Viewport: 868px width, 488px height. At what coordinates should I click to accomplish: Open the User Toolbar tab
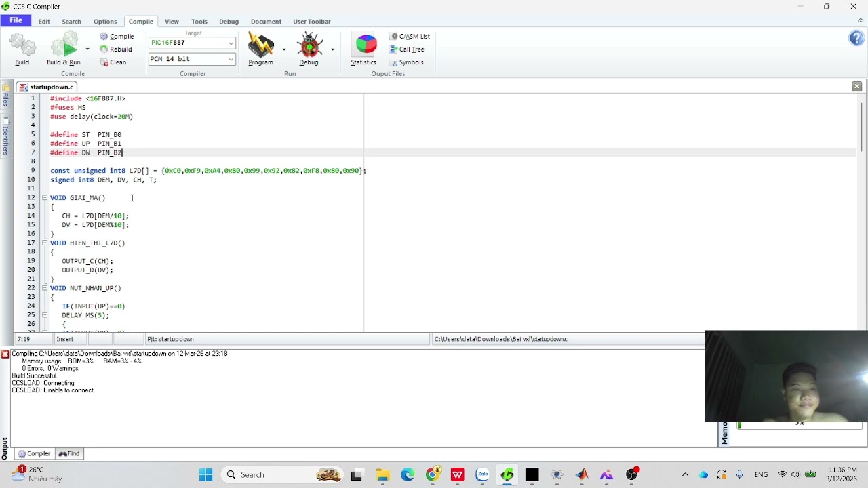312,22
